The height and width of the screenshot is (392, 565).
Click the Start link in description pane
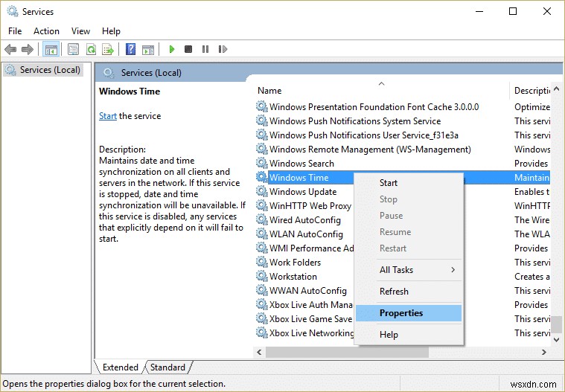click(108, 116)
